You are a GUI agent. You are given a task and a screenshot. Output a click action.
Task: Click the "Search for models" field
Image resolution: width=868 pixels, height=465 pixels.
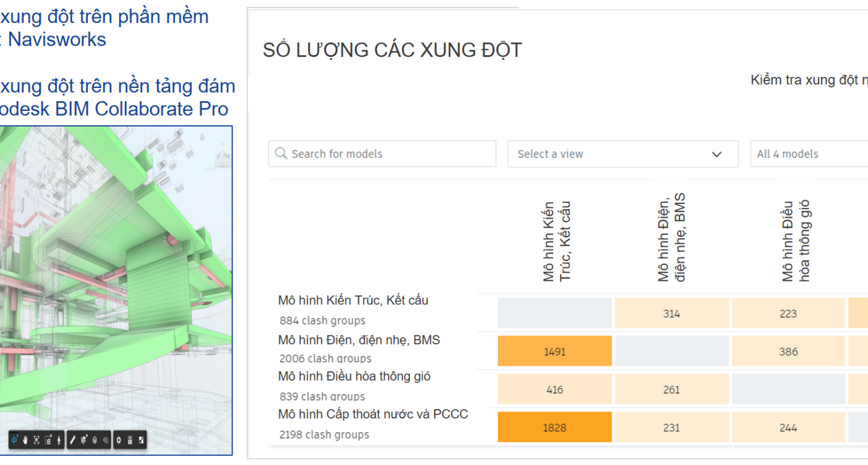point(382,154)
